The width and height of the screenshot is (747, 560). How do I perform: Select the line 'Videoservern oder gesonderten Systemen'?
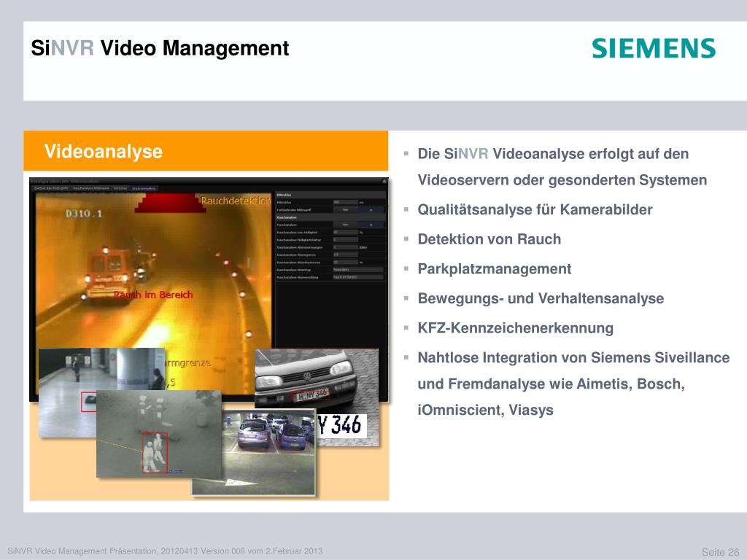tap(562, 180)
